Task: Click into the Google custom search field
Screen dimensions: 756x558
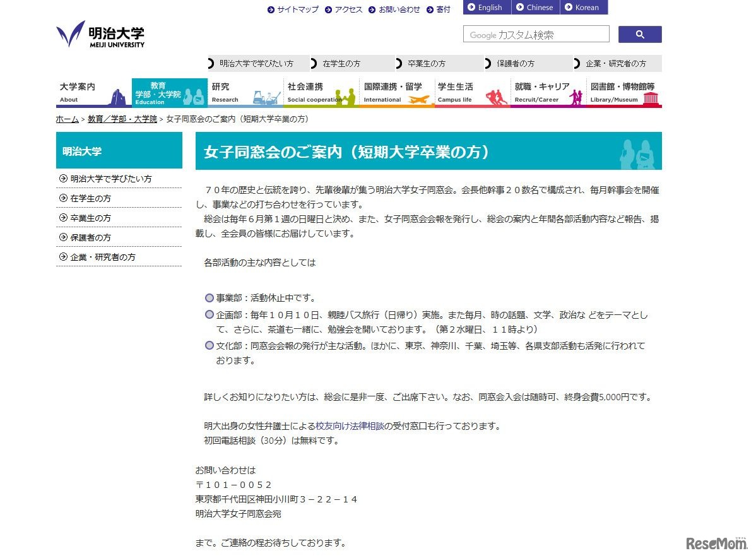Action: coord(536,35)
